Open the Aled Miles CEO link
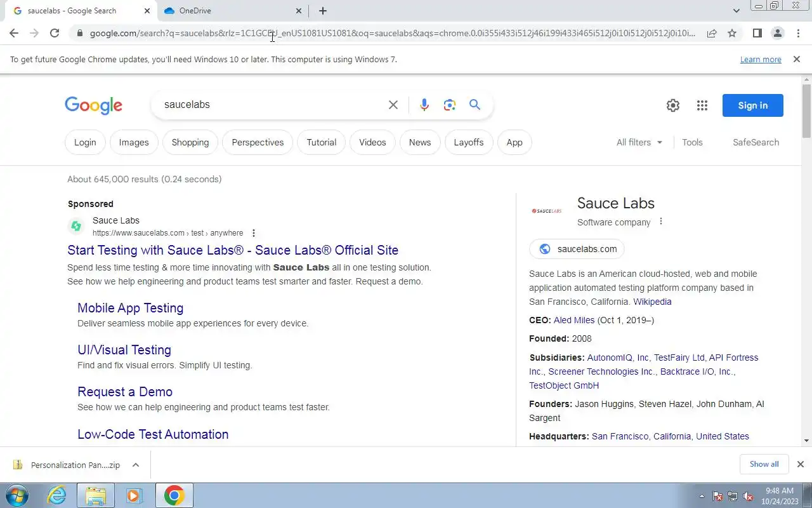Viewport: 812px width, 508px height. pos(574,320)
